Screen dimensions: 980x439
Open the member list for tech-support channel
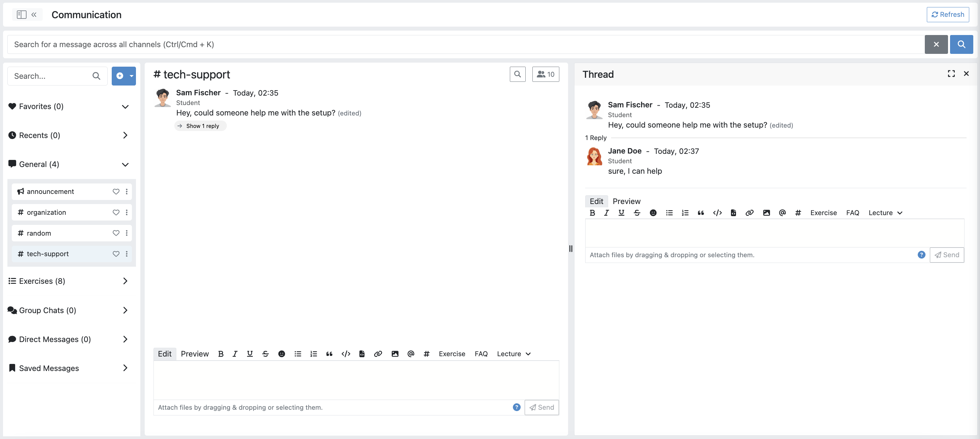point(546,74)
